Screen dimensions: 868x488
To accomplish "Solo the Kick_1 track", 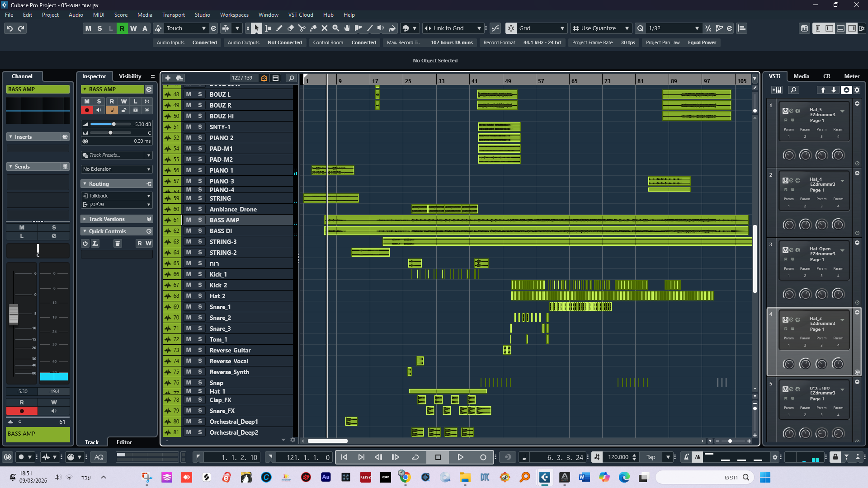I will tap(200, 274).
